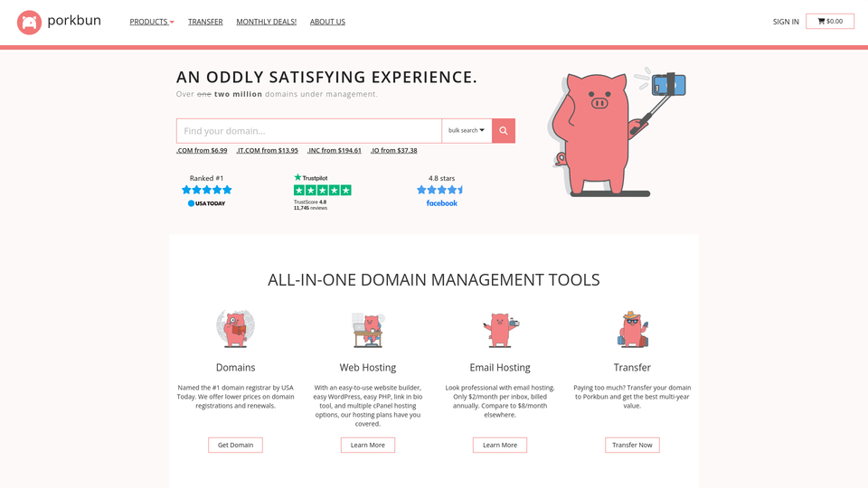Open Monthly Deals! in the navigation
Image resolution: width=868 pixels, height=488 pixels.
click(x=266, y=22)
